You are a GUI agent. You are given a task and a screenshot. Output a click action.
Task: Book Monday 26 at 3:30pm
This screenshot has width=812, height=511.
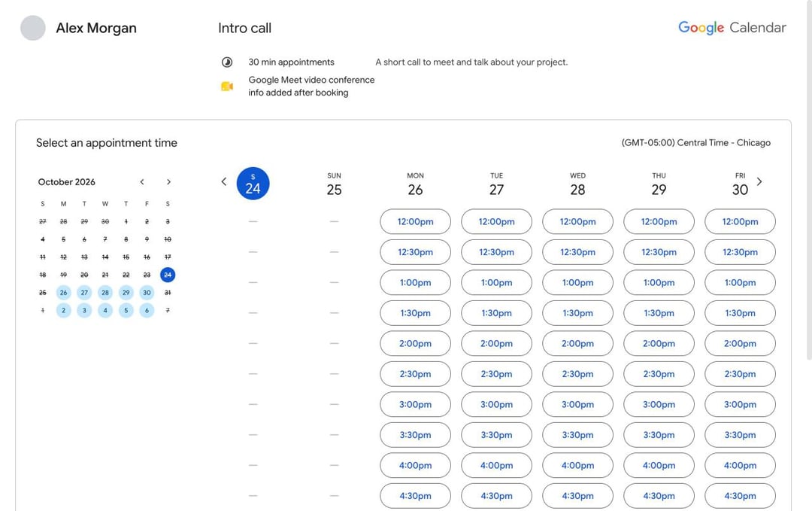(x=415, y=435)
